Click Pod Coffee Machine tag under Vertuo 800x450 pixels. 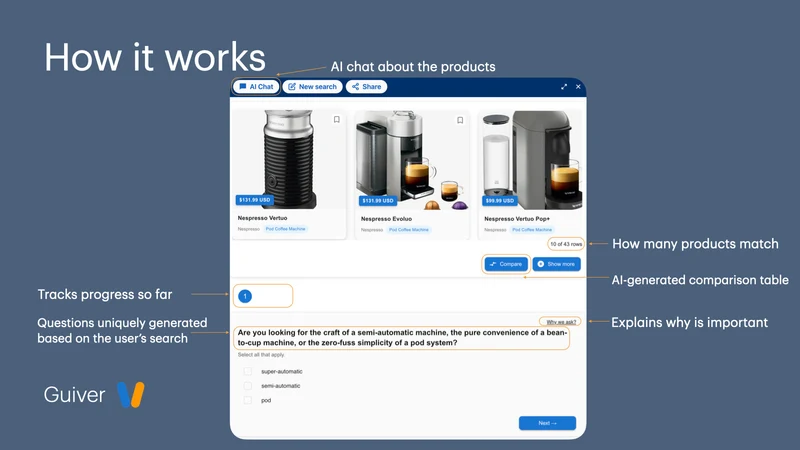coord(286,229)
